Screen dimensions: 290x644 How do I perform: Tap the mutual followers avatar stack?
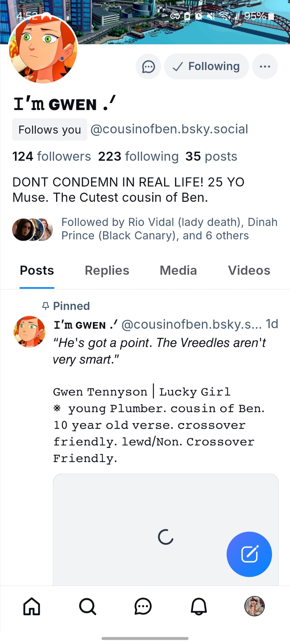tap(32, 230)
